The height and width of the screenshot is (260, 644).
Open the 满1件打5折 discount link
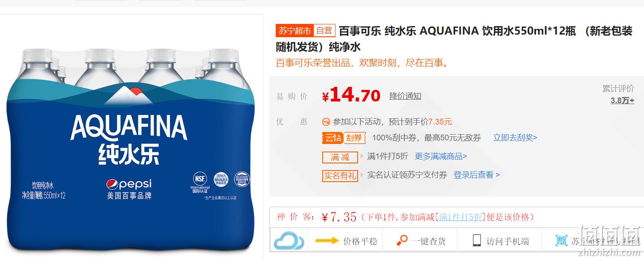(460, 217)
